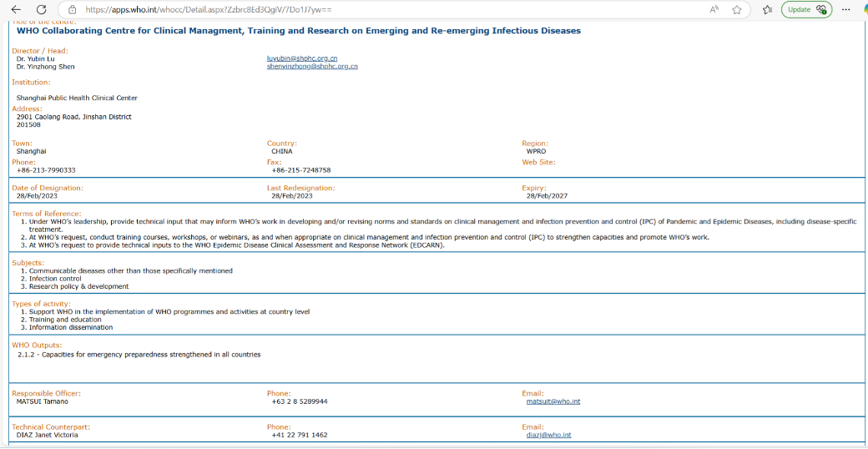Click technical counterpart DIAZ Janet Victoria
This screenshot has width=868, height=449.
click(47, 435)
